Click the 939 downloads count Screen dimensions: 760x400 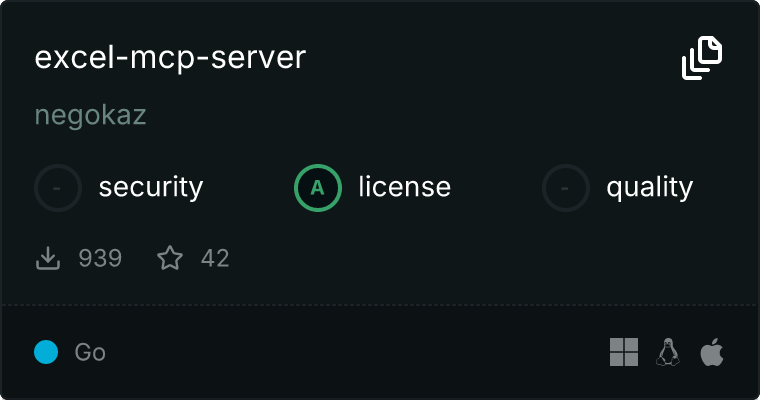point(100,259)
